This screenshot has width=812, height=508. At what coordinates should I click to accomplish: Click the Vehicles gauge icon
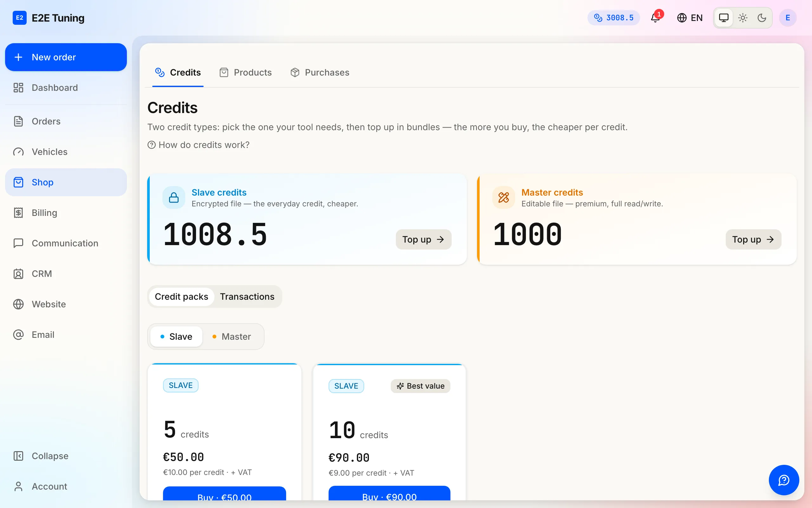18,152
